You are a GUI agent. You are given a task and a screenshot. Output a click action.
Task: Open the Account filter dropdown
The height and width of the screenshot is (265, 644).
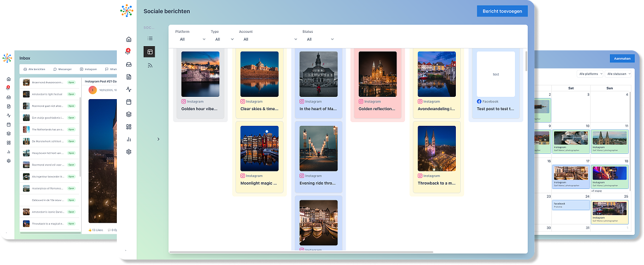pos(270,39)
